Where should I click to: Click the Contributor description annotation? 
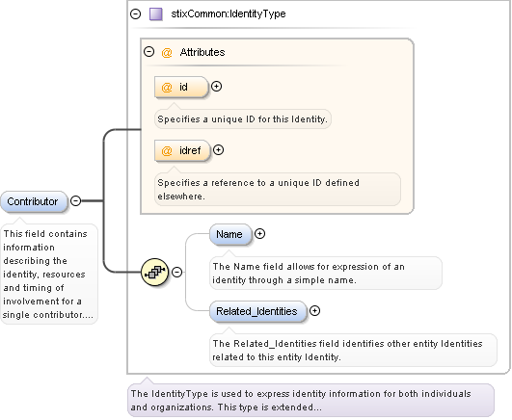coord(49,275)
